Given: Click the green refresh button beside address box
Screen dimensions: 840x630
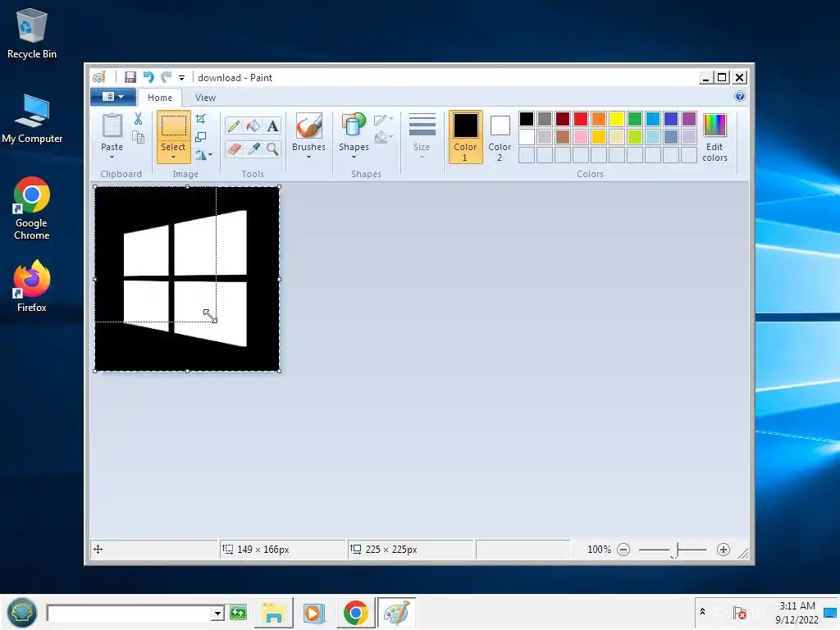Looking at the screenshot, I should 238,613.
